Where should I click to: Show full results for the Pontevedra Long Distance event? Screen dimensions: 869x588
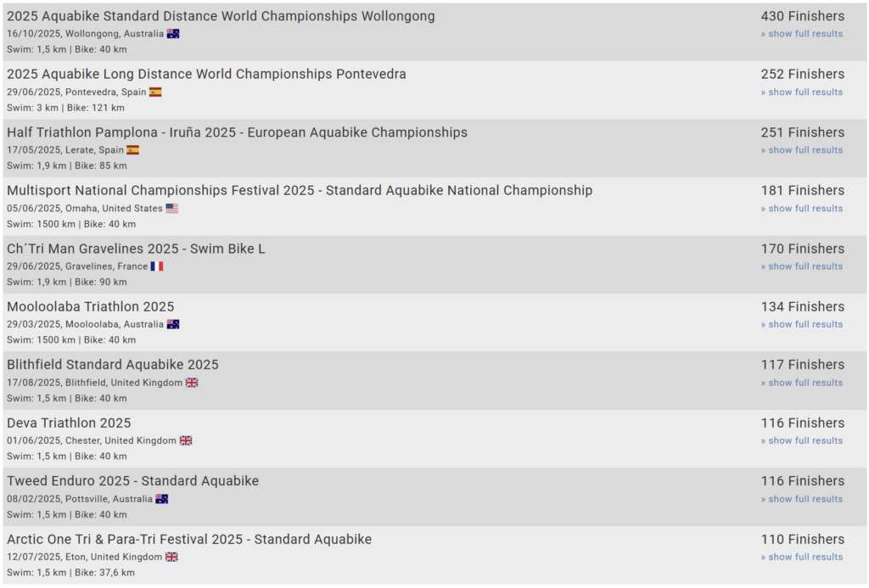(802, 92)
